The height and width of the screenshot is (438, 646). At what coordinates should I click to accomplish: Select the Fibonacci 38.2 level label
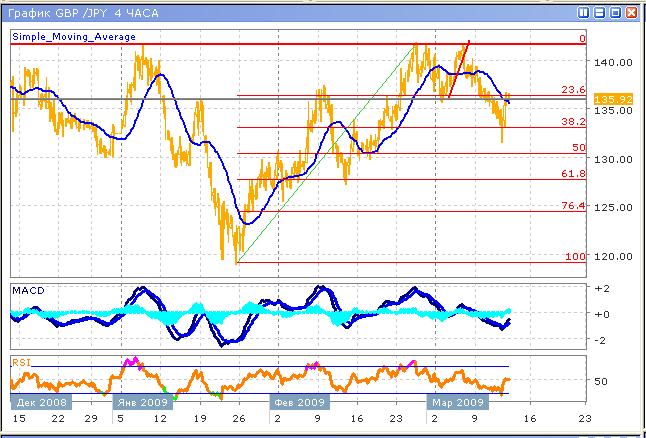[x=574, y=121]
